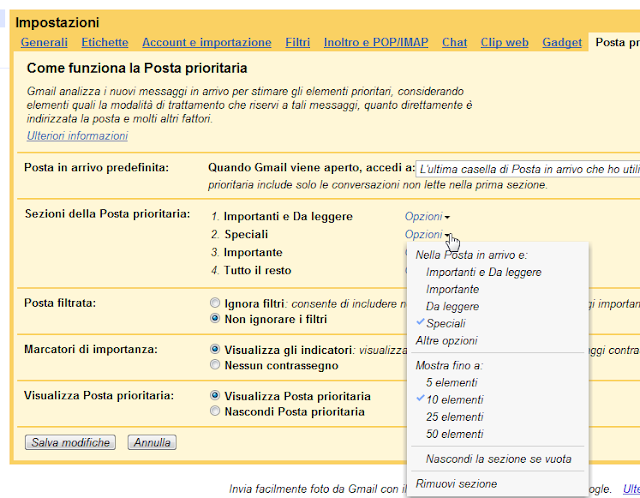640x498 pixels.
Task: Open the default inbox selection dropdown
Action: click(528, 169)
